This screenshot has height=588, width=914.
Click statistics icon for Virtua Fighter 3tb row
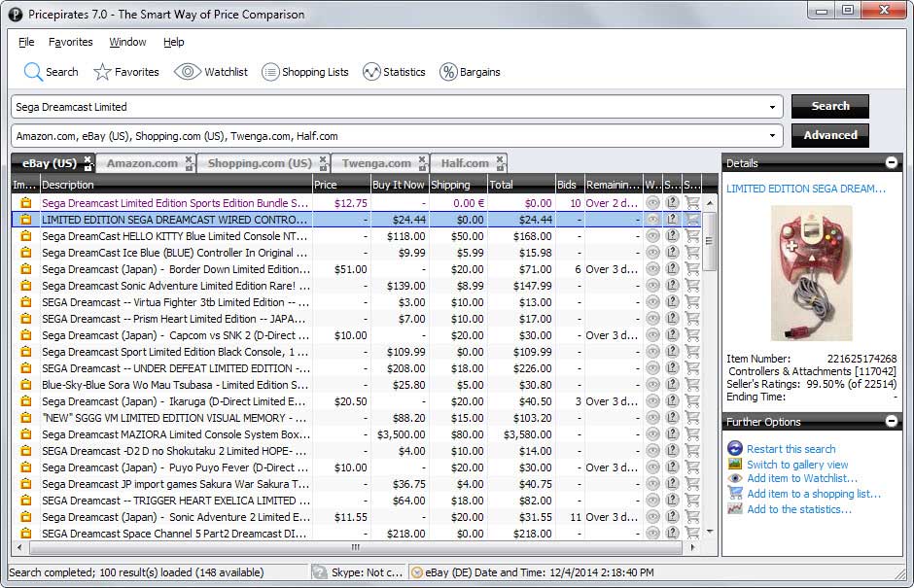(672, 302)
